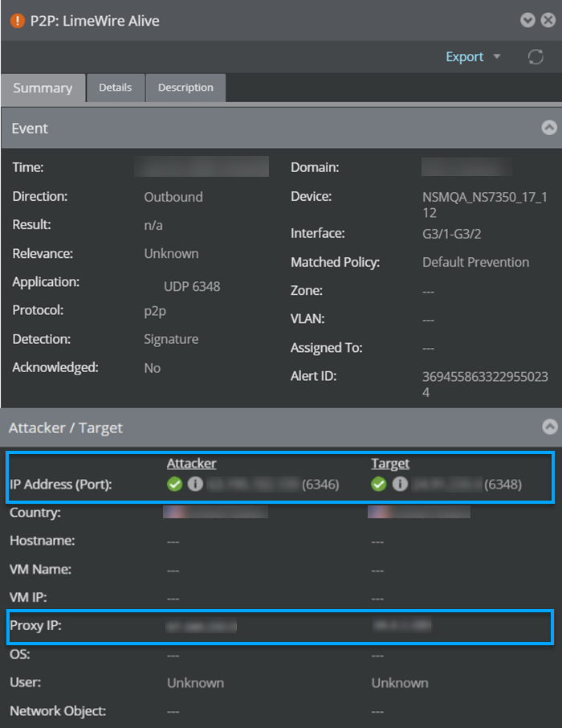The width and height of the screenshot is (562, 728).
Task: Open the Details tab
Action: (115, 88)
